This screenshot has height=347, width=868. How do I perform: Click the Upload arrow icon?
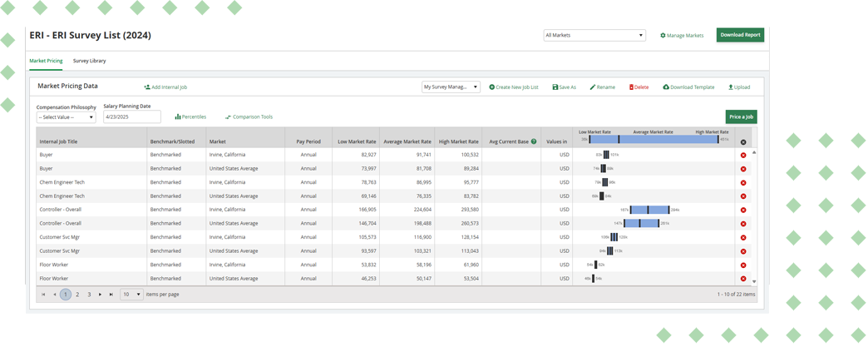coord(731,87)
